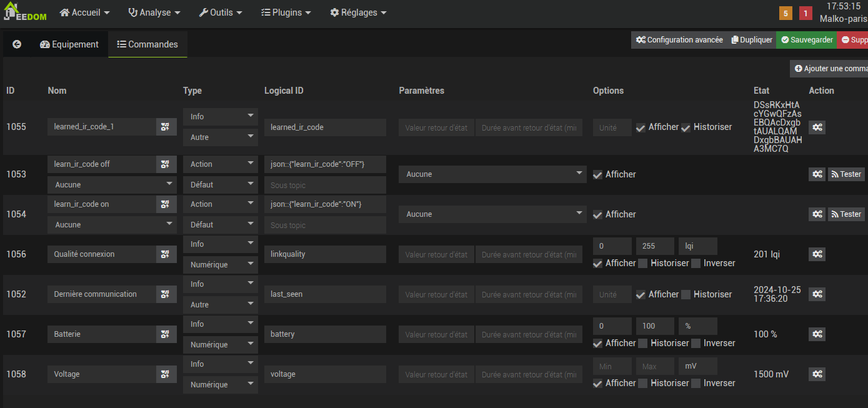Open gear settings for Dernière communication row
This screenshot has height=408, width=868.
click(817, 294)
